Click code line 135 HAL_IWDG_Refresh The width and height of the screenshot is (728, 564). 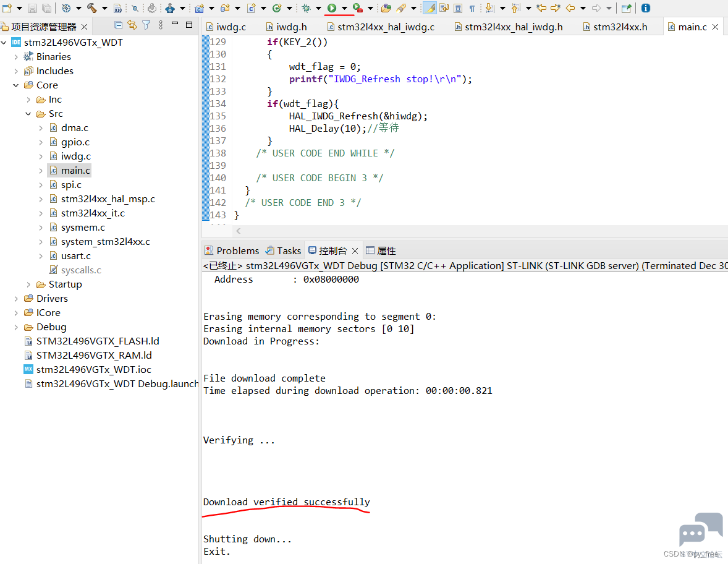(358, 116)
